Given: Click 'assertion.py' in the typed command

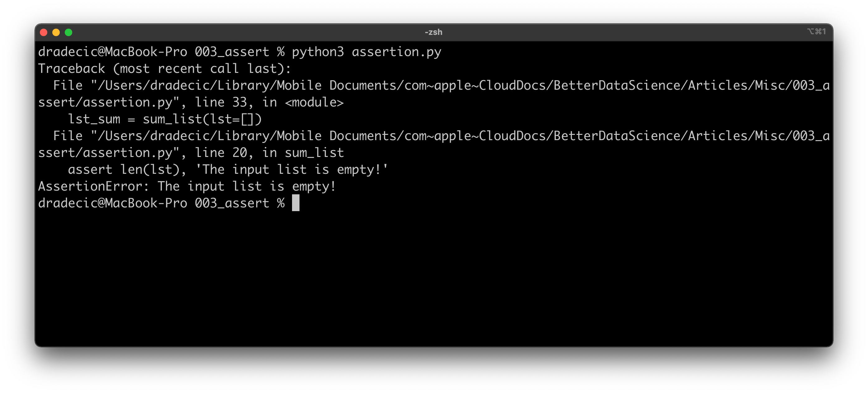Looking at the screenshot, I should (x=396, y=52).
